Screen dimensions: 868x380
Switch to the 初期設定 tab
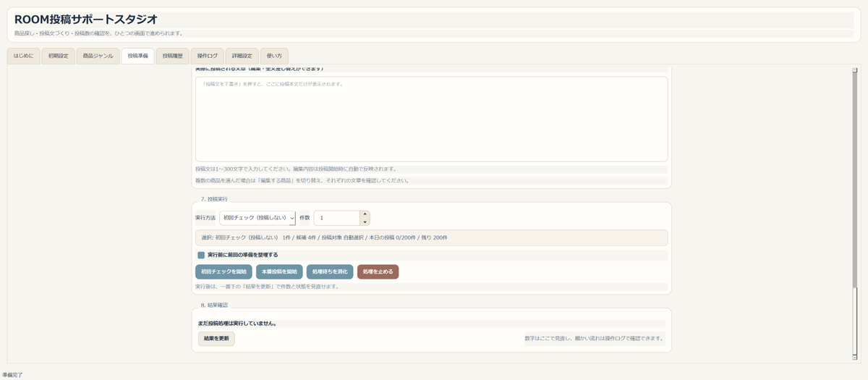coord(59,56)
